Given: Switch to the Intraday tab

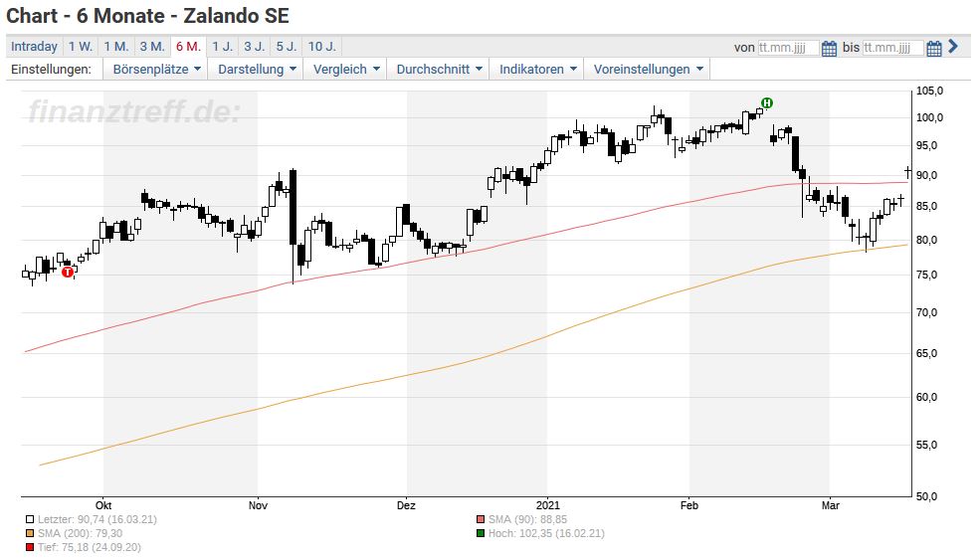Looking at the screenshot, I should pos(35,47).
